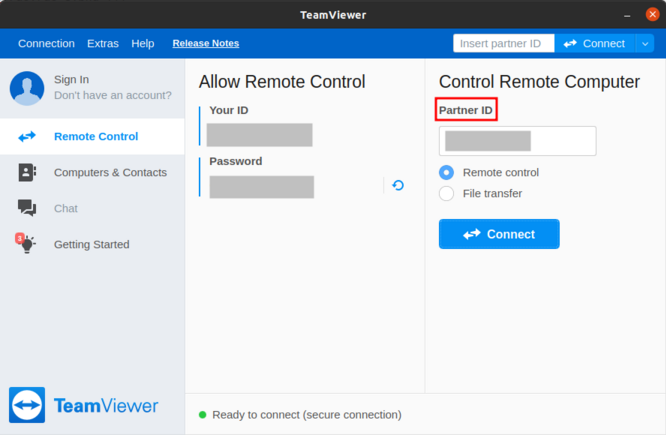Open the Help menu
This screenshot has height=435, width=666.
tap(143, 44)
